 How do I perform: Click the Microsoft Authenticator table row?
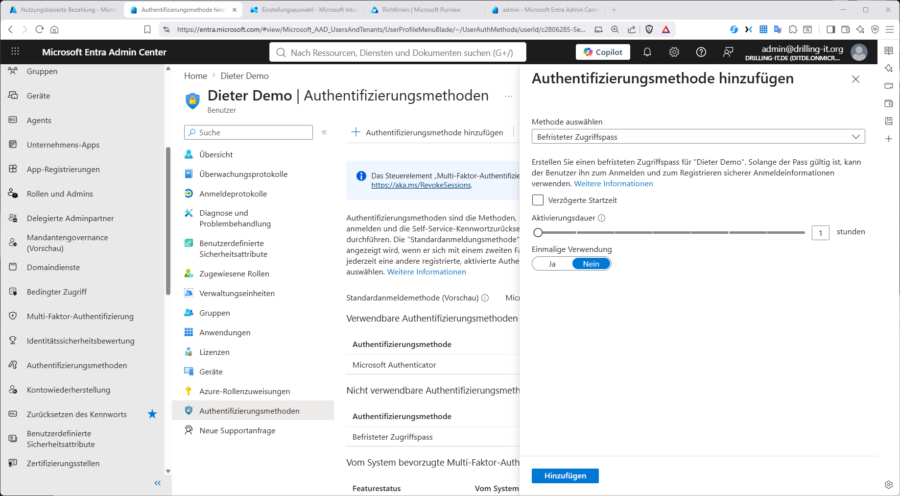coord(433,365)
